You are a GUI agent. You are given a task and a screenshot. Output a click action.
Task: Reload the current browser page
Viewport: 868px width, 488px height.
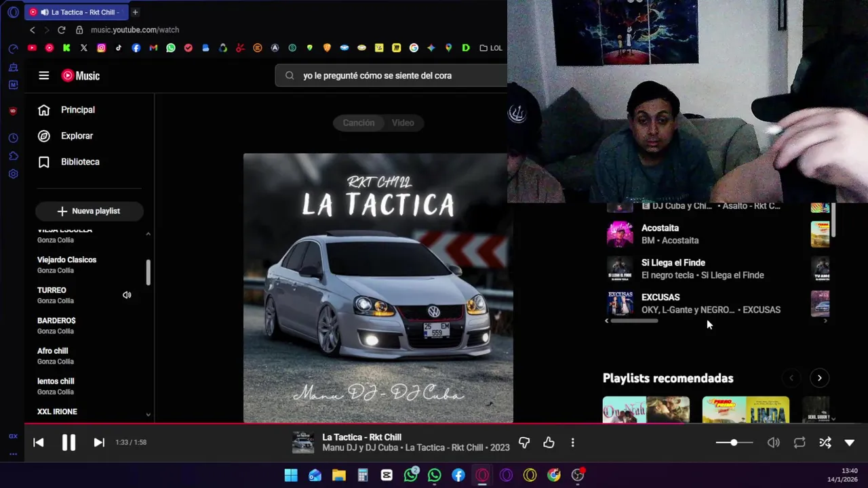click(x=61, y=30)
